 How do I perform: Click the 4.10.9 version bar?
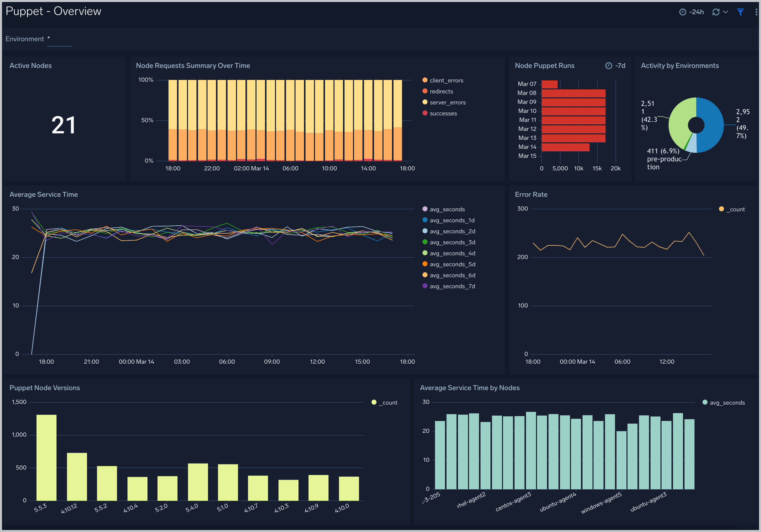point(318,488)
